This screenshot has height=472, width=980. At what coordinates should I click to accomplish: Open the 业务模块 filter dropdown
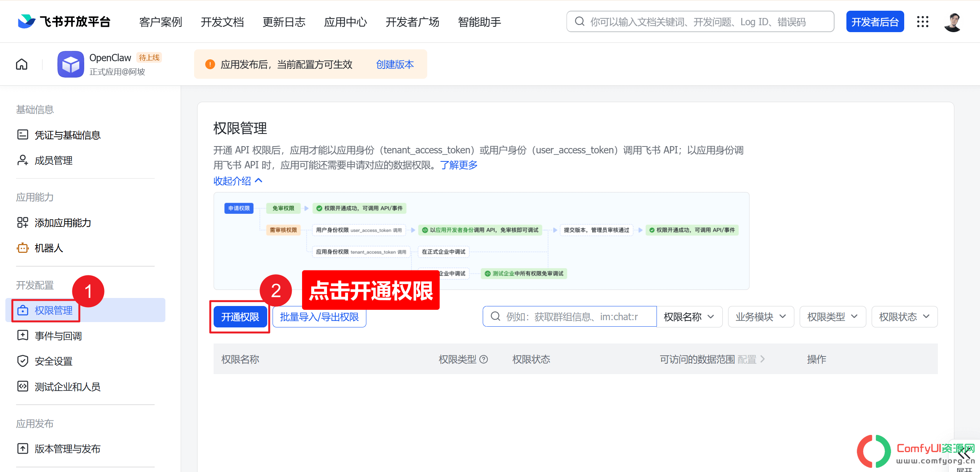(761, 317)
